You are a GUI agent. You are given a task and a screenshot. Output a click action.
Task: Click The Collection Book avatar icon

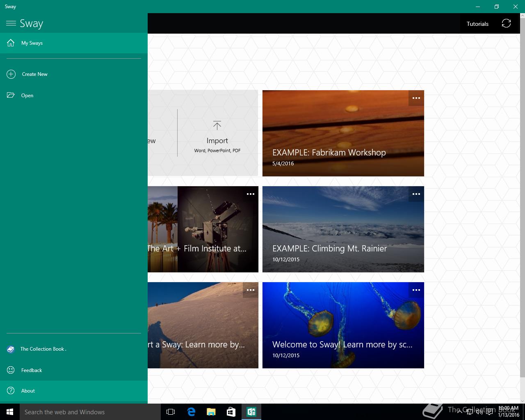click(11, 349)
